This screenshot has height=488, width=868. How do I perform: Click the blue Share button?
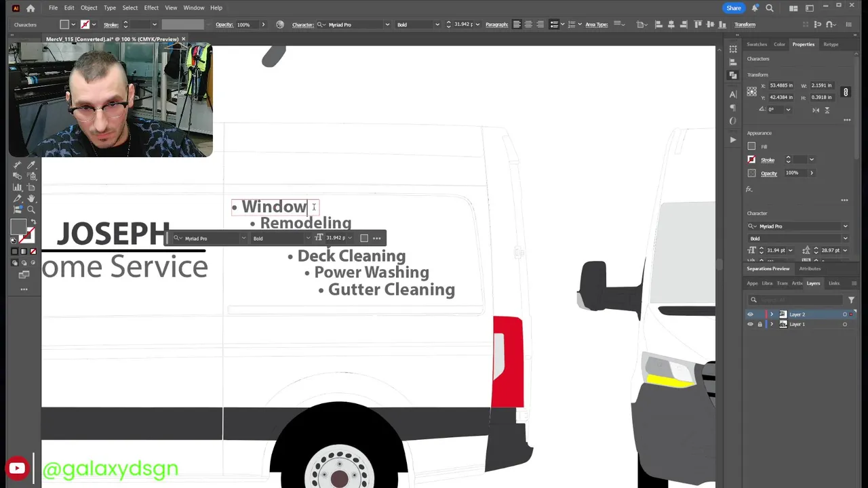point(734,8)
